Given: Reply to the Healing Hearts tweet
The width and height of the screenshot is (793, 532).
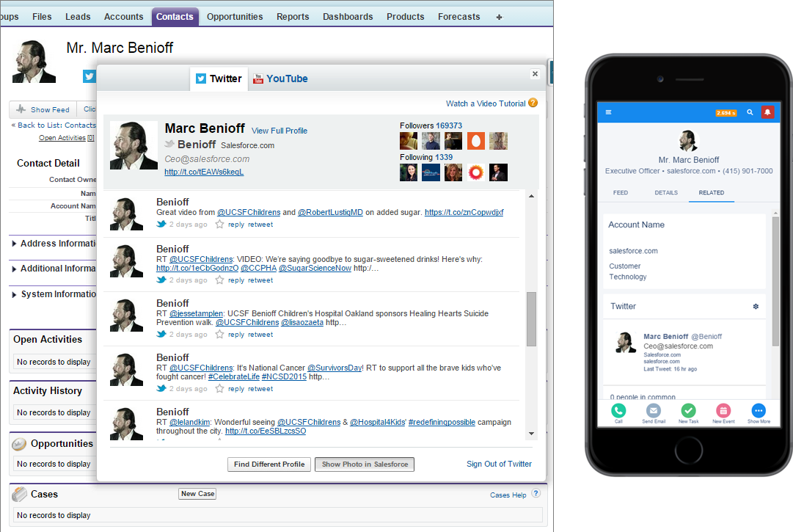Looking at the screenshot, I should [x=236, y=335].
